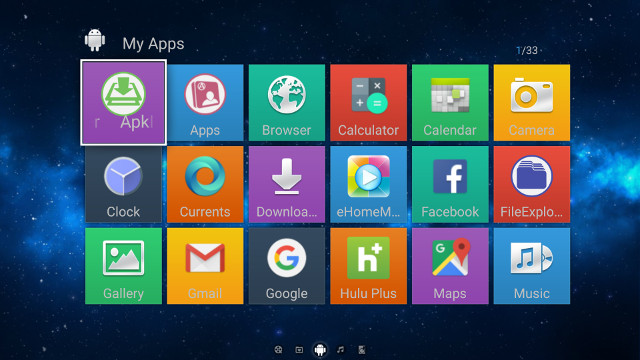
Task: Open the Facebook app
Action: [x=450, y=184]
